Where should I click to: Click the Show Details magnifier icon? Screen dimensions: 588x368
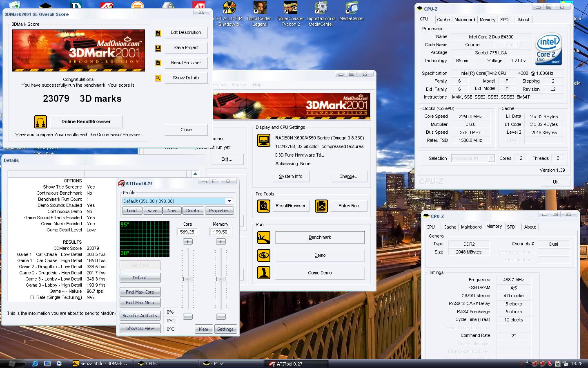click(x=158, y=78)
